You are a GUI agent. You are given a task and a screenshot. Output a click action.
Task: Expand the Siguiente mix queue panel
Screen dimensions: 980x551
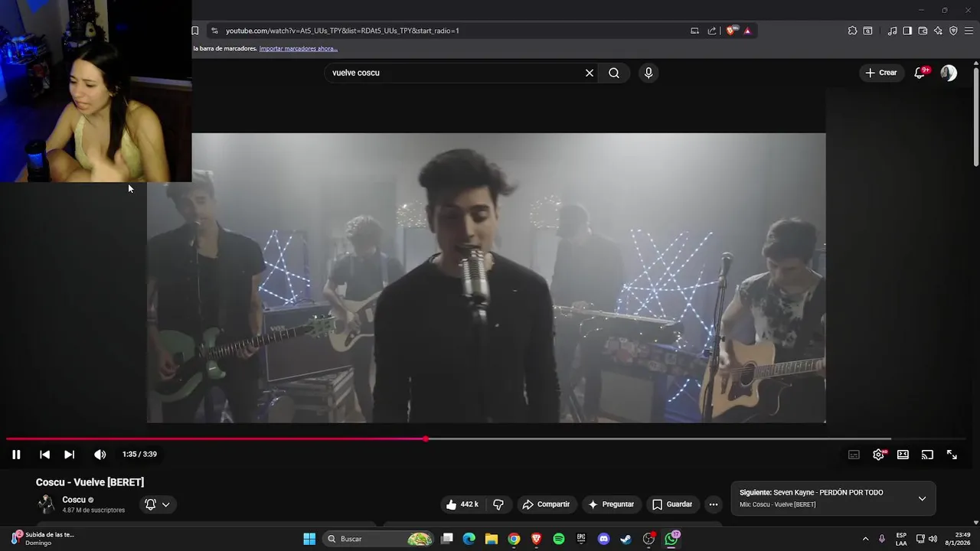922,498
